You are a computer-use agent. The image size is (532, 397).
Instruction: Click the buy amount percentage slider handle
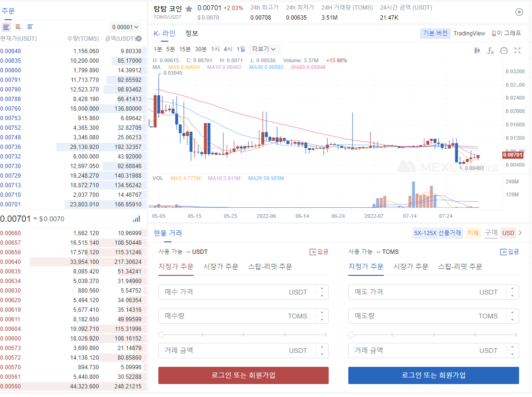162,335
